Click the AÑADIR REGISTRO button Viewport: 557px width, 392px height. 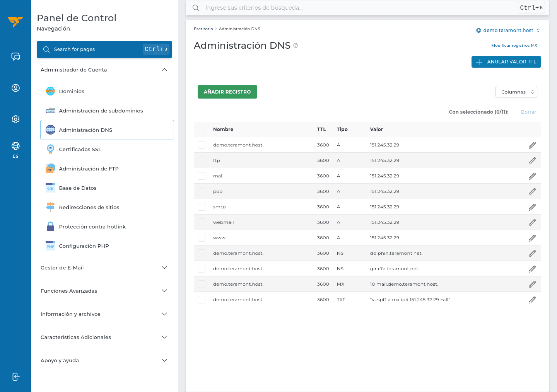(x=227, y=92)
